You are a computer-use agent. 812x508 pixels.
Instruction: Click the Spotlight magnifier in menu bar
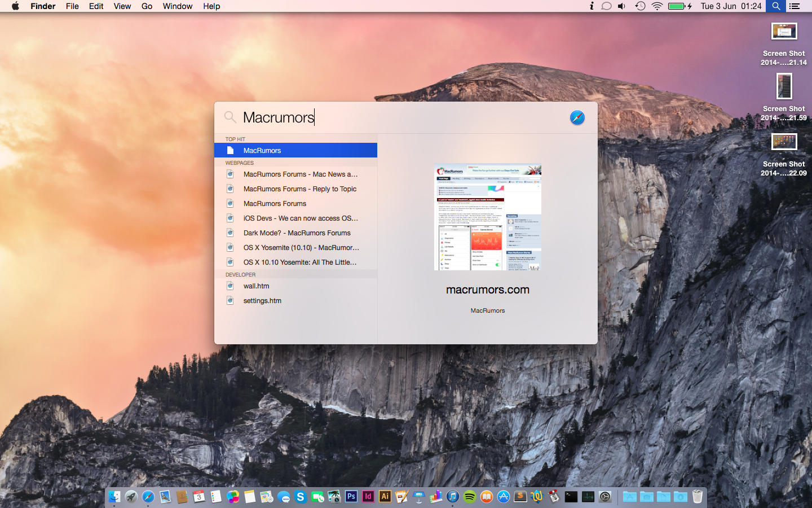pyautogui.click(x=776, y=6)
